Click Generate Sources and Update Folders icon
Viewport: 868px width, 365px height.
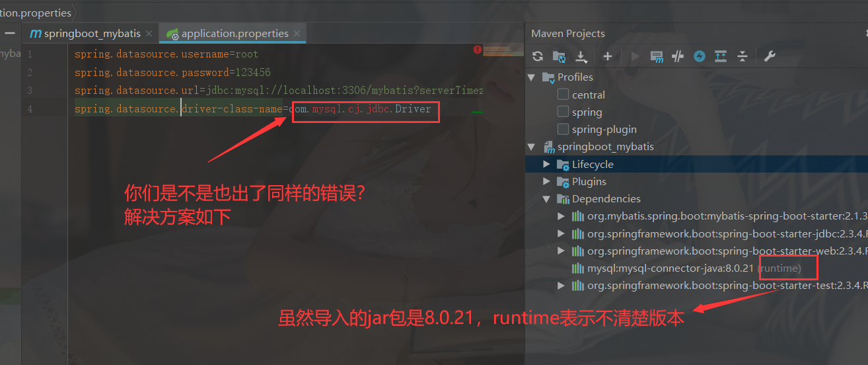(x=559, y=56)
